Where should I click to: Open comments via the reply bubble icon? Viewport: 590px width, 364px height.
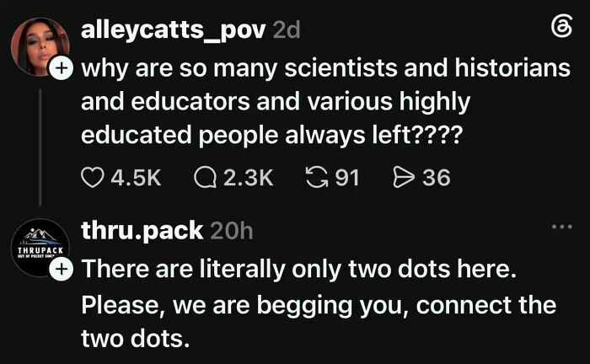205,178
